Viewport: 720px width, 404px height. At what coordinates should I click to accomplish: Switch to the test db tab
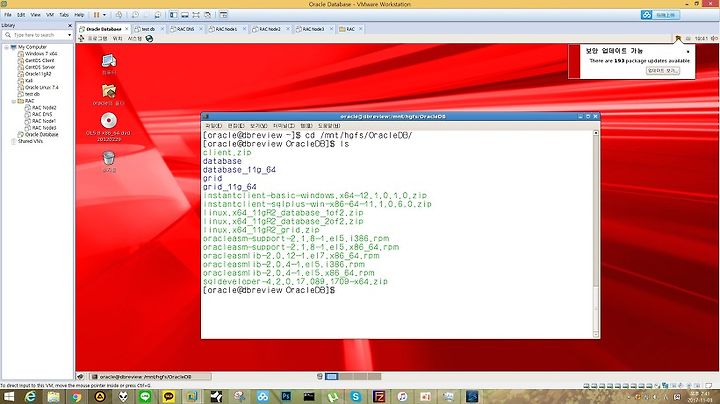pyautogui.click(x=148, y=29)
